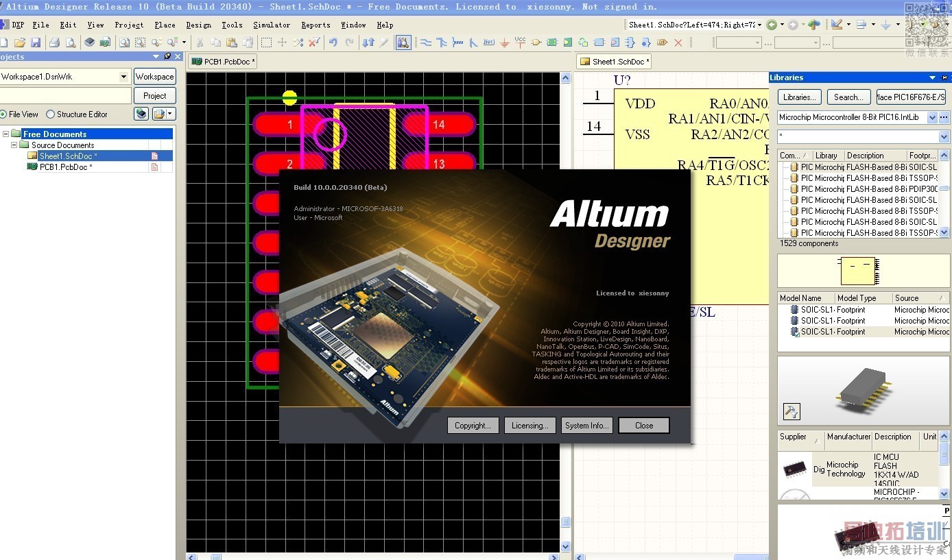
Task: Click the compile icon in Projects panel
Action: [x=141, y=114]
